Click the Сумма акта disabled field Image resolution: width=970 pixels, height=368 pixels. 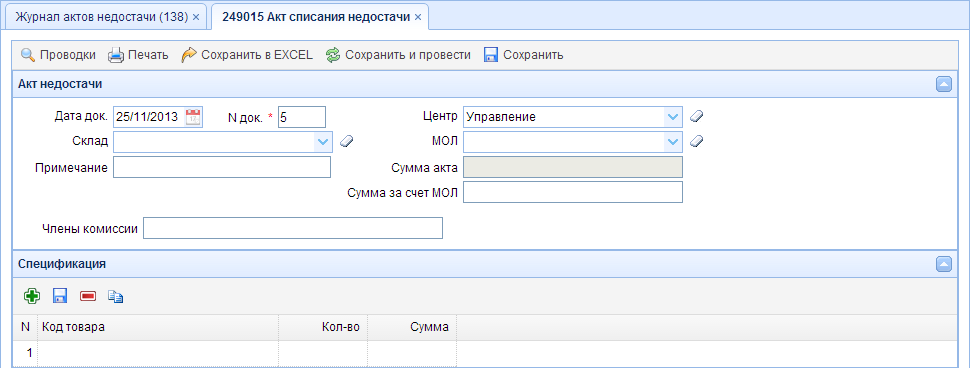point(573,167)
